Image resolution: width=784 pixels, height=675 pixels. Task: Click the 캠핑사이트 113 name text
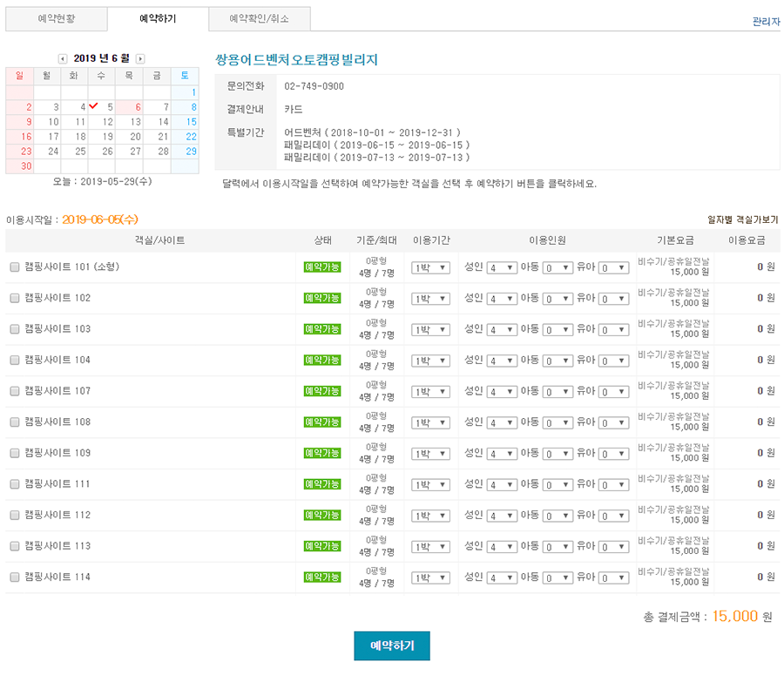click(x=57, y=546)
